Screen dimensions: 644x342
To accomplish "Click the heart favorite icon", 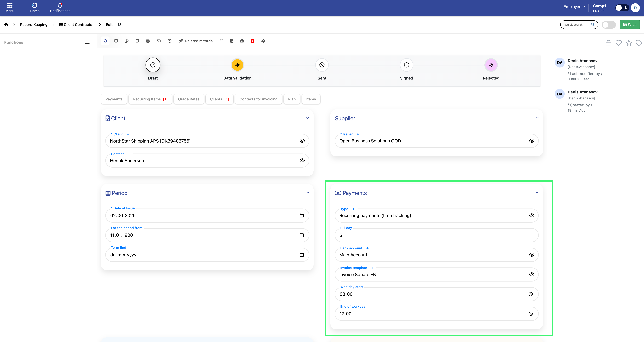I will (619, 43).
